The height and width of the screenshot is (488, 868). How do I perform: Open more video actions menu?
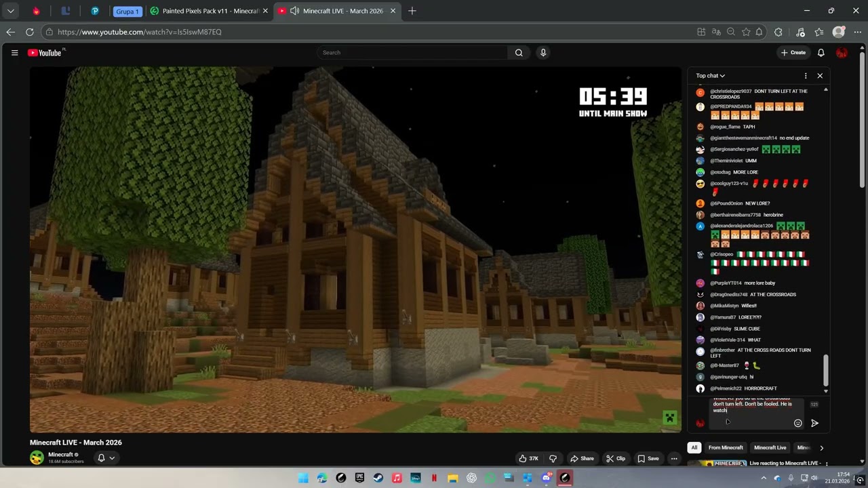click(x=674, y=458)
